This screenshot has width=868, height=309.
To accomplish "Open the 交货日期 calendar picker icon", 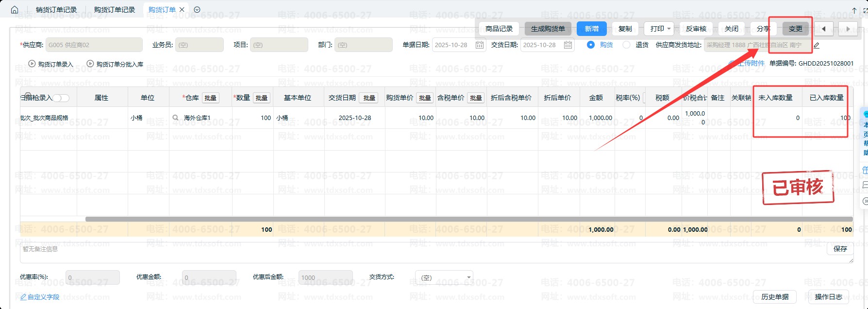I will point(568,45).
